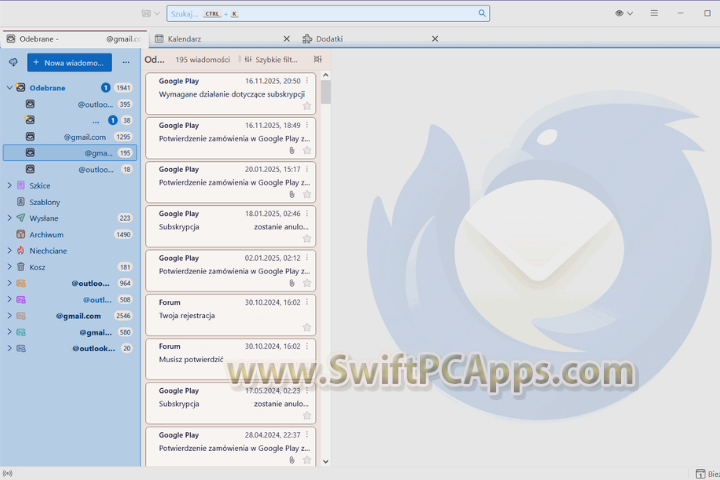Click the search magnifier icon
The image size is (720, 480).
(482, 13)
